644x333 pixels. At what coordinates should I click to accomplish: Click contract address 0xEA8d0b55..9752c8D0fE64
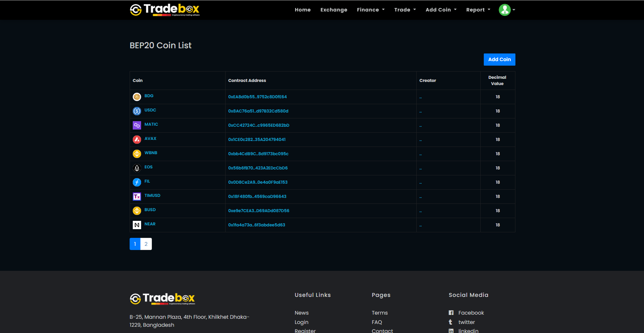(x=258, y=97)
